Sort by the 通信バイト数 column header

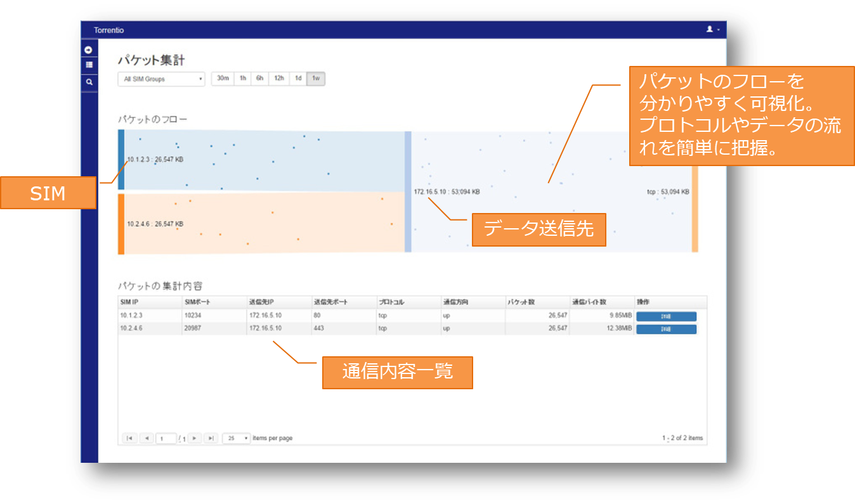(x=603, y=302)
